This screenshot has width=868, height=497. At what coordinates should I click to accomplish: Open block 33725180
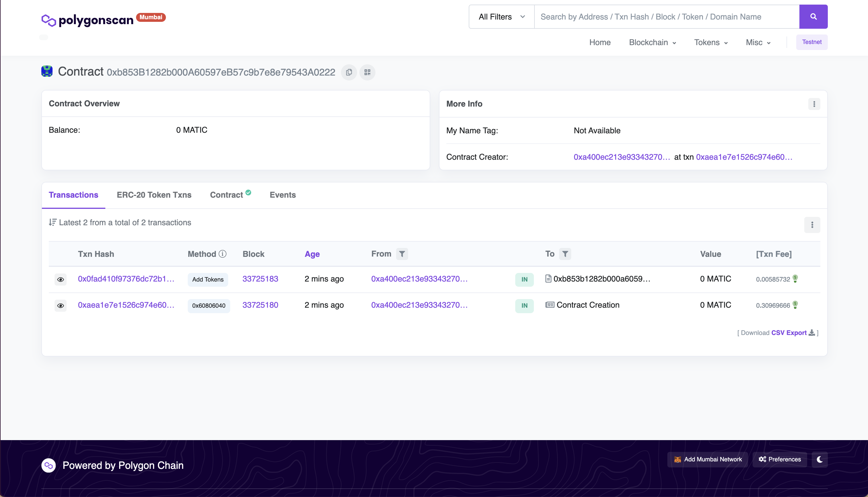click(260, 305)
